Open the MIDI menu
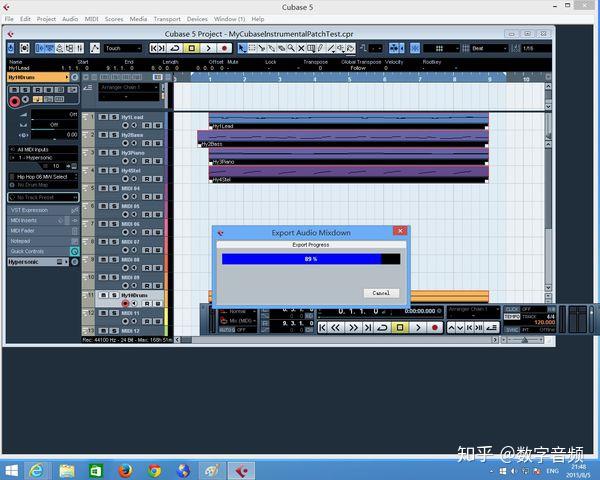The image size is (600, 480). (91, 19)
